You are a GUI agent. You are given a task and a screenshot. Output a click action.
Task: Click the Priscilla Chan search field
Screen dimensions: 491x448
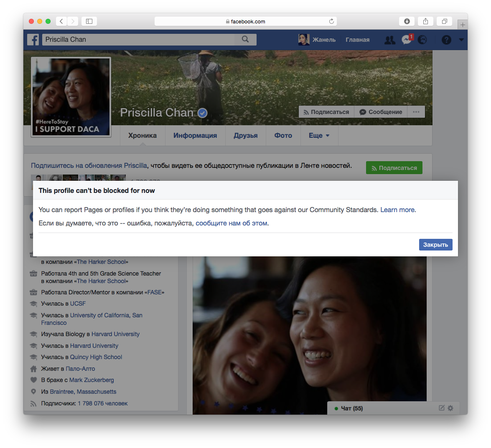coord(138,39)
